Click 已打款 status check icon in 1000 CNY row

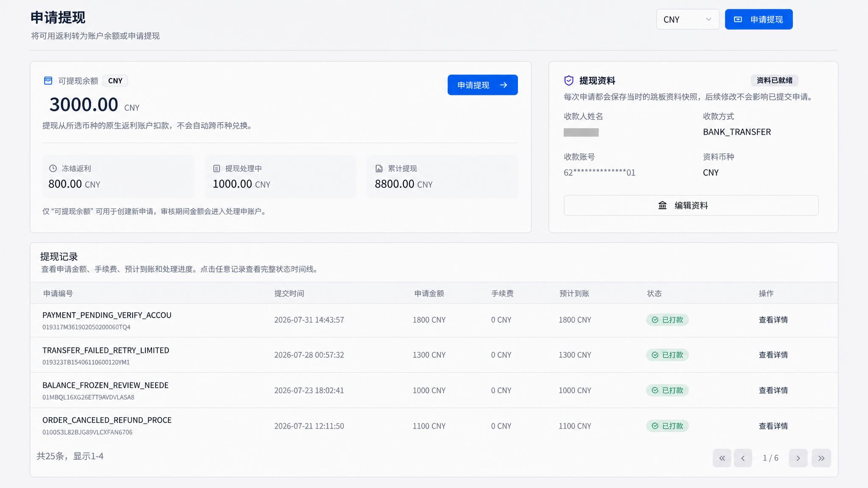click(x=655, y=391)
